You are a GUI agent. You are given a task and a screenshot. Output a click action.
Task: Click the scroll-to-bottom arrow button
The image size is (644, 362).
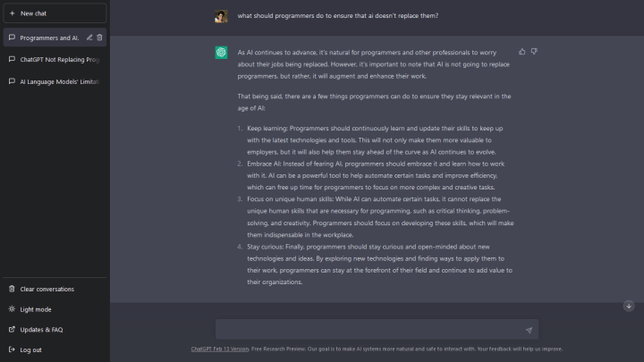click(629, 306)
